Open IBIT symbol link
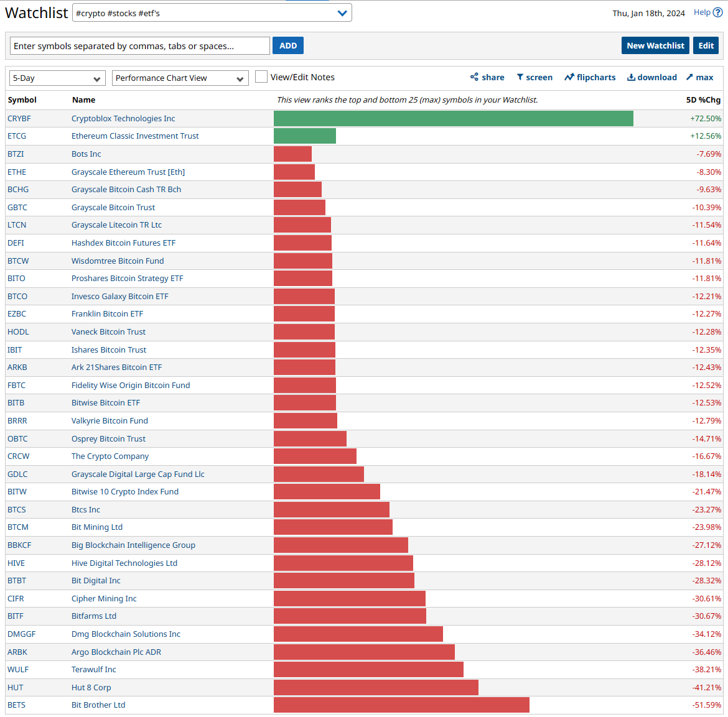Viewport: 728px width, 717px height. (x=15, y=350)
